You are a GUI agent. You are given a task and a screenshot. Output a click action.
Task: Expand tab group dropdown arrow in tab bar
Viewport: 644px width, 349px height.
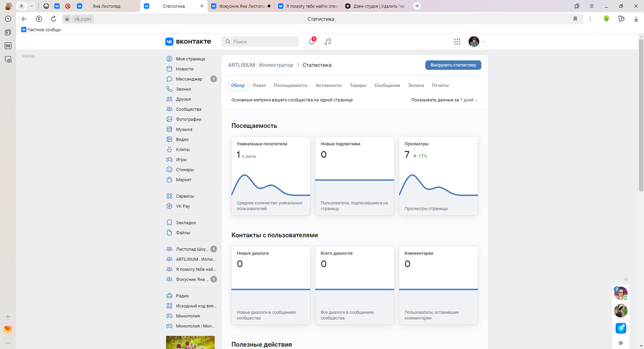32,6
